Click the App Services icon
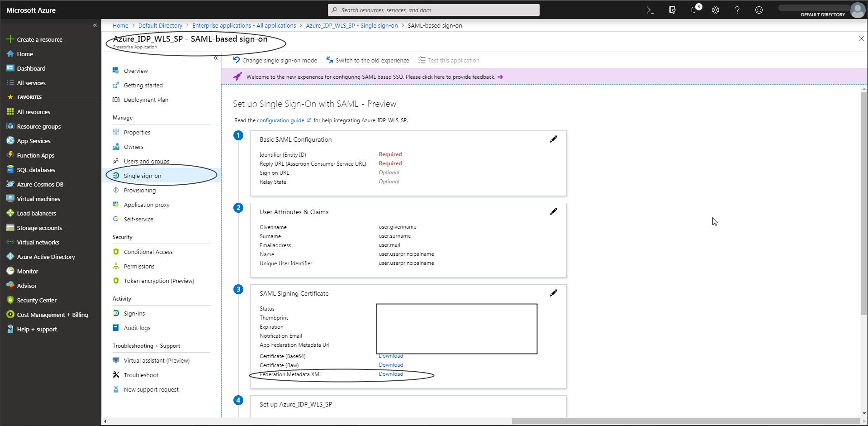Screen dimensions: 868x426 (10, 141)
